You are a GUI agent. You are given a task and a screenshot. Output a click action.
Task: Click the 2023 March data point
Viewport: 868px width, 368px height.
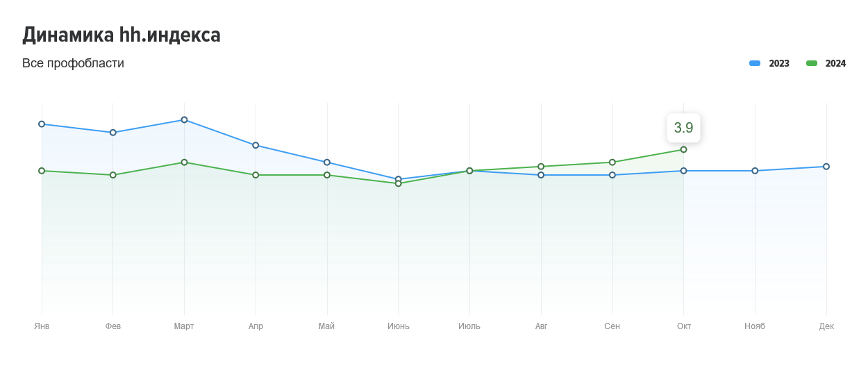point(184,120)
